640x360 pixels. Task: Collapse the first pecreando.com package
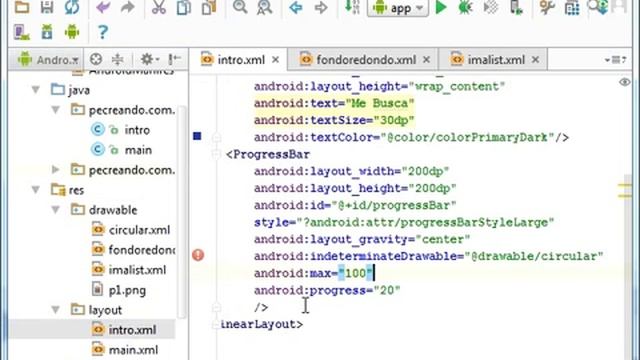coord(56,110)
